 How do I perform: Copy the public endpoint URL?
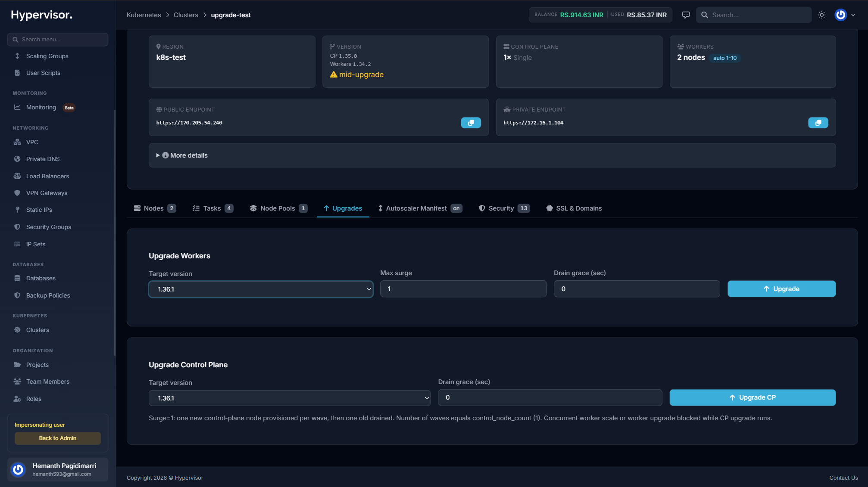(471, 123)
